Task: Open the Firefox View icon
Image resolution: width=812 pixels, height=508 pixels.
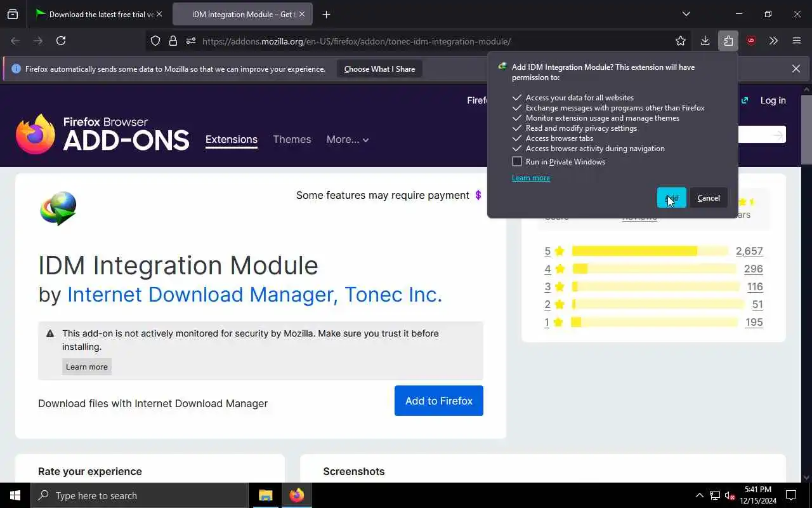Action: pyautogui.click(x=13, y=14)
